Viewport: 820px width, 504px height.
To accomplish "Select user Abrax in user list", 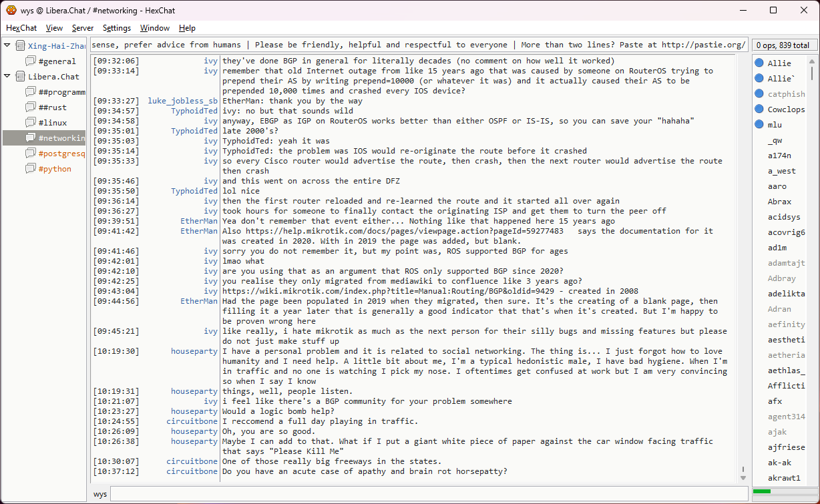I will (779, 202).
